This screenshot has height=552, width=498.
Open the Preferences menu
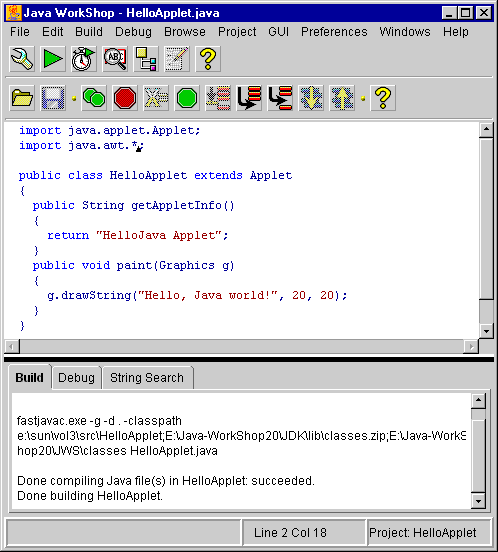[334, 32]
